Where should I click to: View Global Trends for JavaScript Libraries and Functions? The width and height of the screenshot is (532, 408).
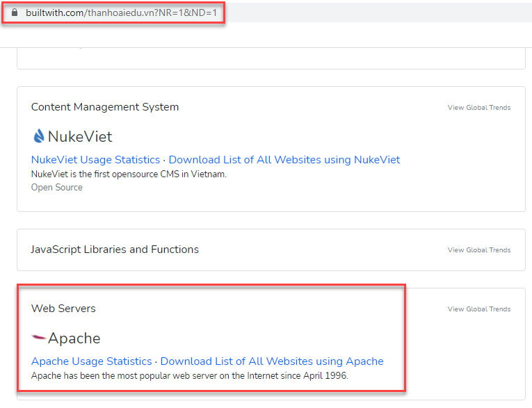[478, 250]
